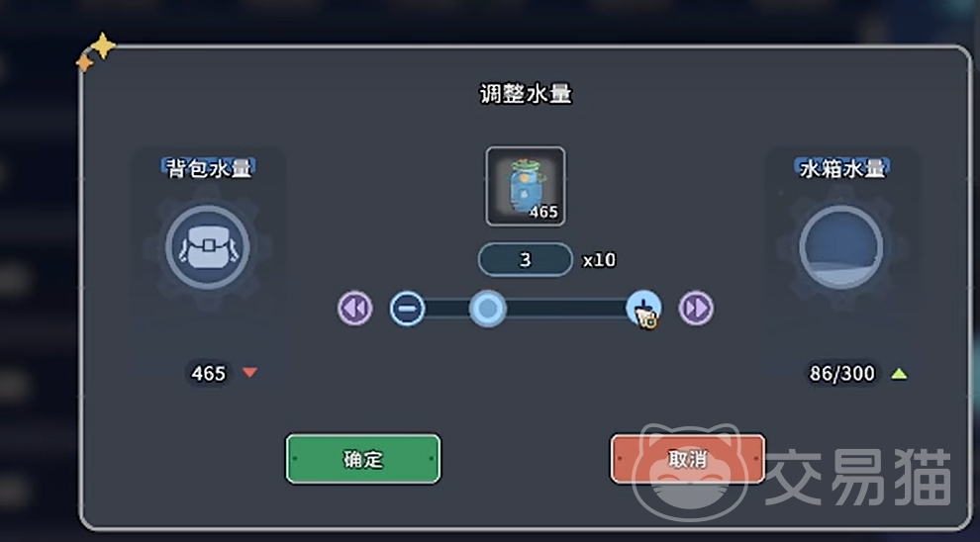Cancel with the red 取消 button
Viewport: 980px width, 542px height.
coord(688,459)
